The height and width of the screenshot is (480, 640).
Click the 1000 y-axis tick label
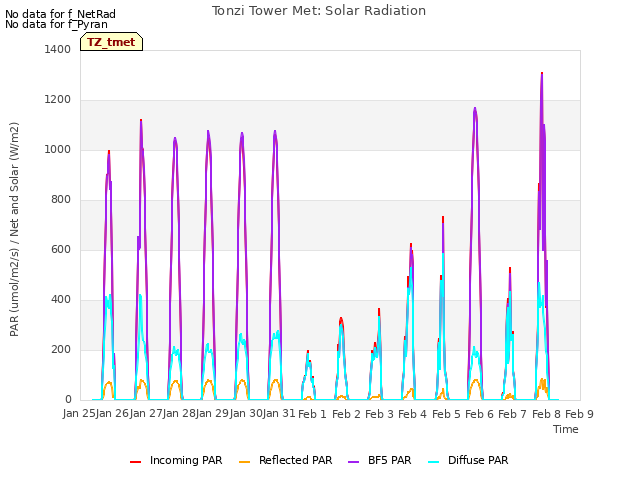[58, 149]
